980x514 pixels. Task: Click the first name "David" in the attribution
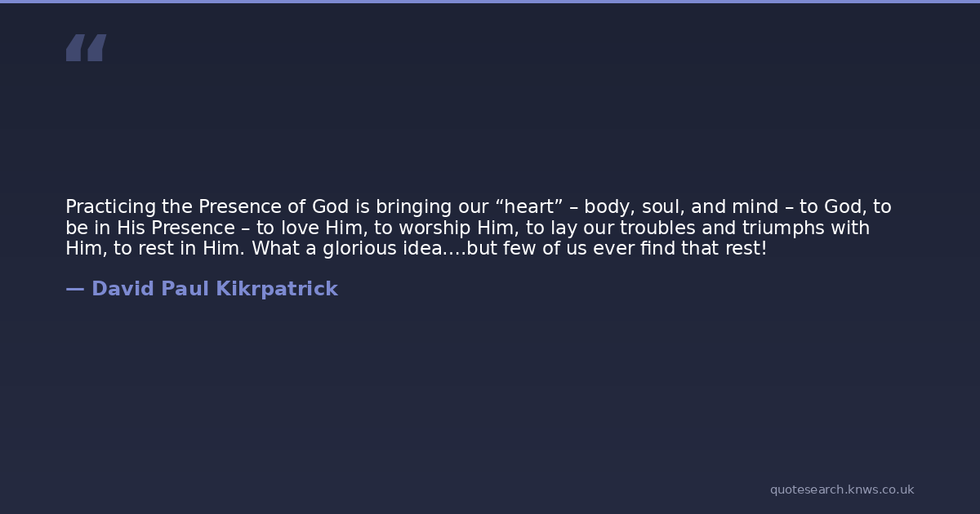(x=123, y=289)
